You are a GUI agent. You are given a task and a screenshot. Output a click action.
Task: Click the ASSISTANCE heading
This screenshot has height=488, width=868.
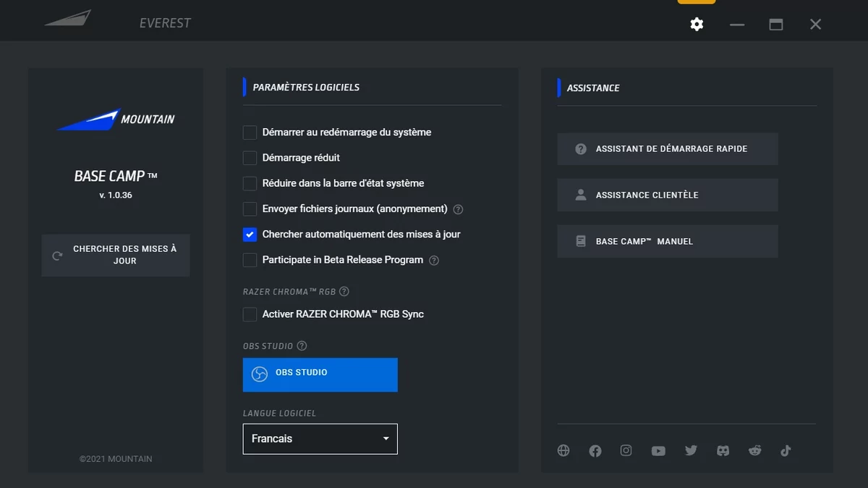click(593, 88)
